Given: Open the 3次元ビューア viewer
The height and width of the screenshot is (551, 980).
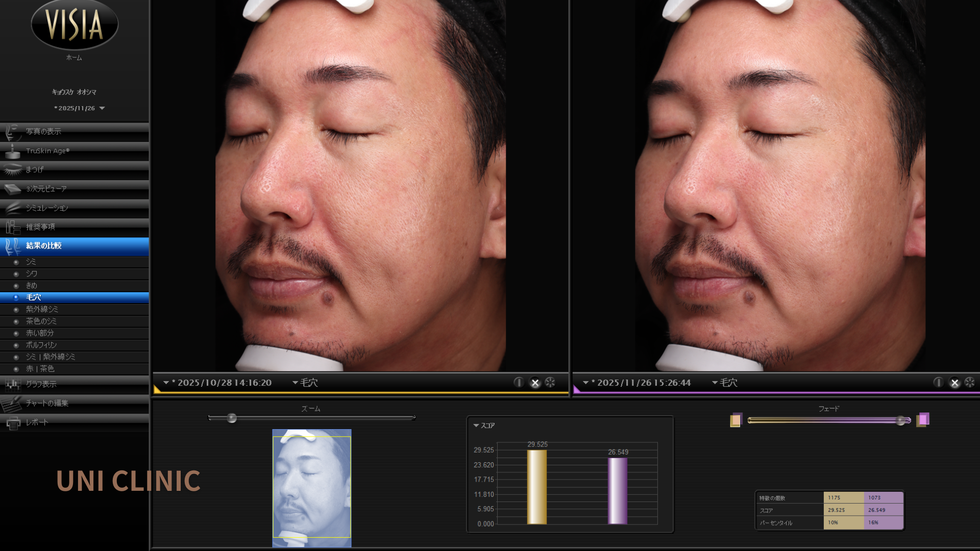Looking at the screenshot, I should coord(46,189).
